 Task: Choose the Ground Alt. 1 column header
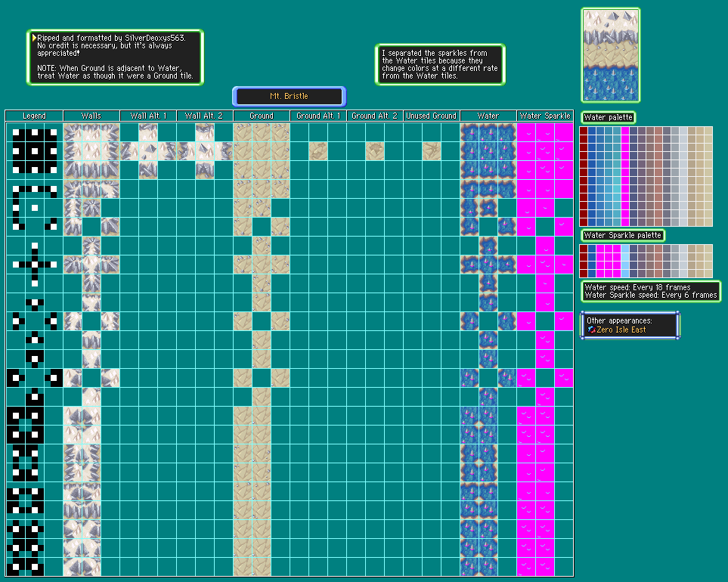[x=318, y=116]
